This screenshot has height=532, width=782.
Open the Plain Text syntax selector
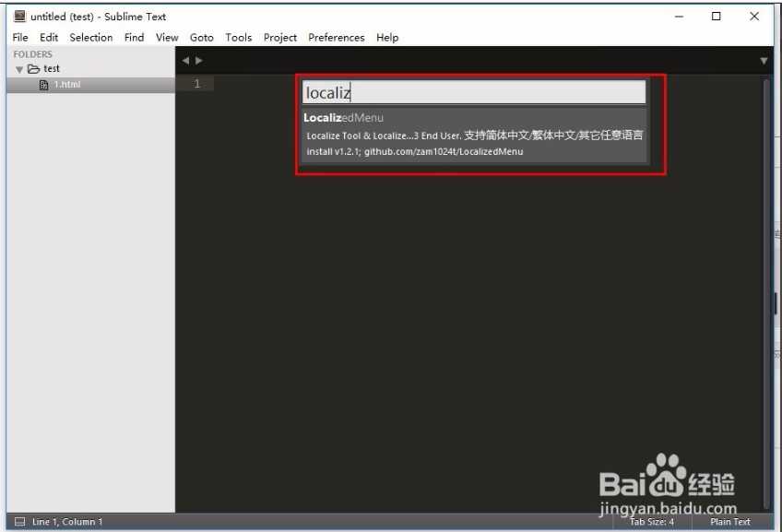(x=730, y=522)
